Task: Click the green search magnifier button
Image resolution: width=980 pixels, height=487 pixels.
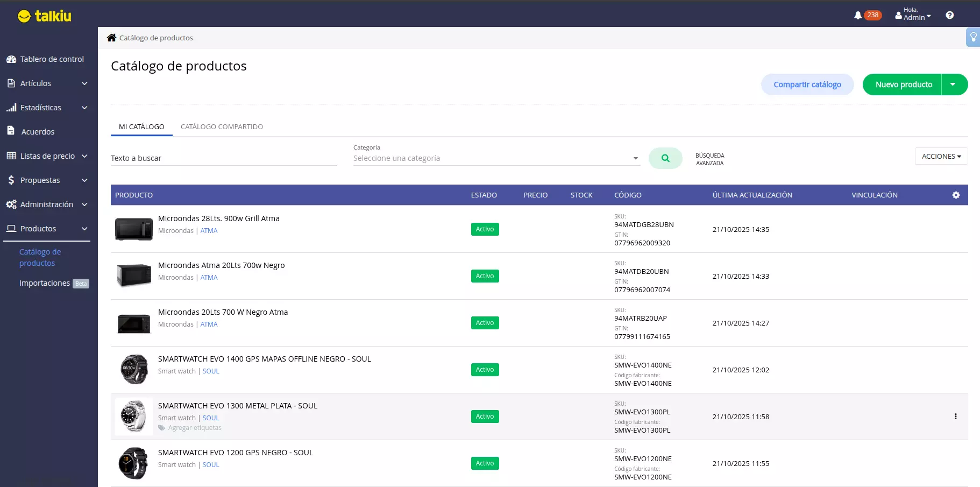Action: pos(665,158)
